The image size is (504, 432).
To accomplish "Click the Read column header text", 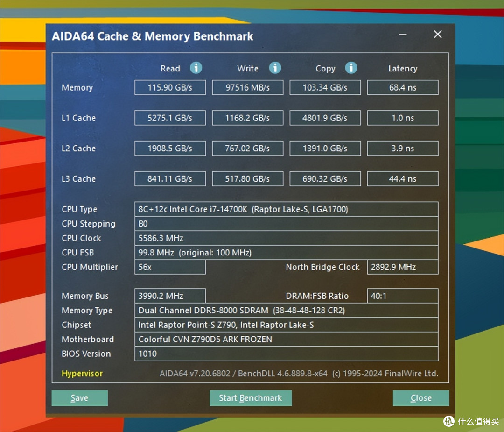I will point(170,69).
